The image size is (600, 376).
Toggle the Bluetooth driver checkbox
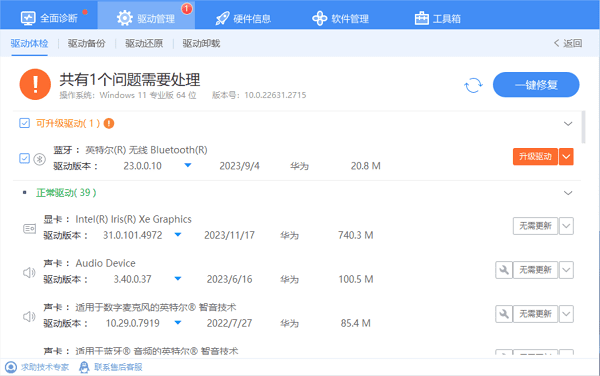coord(24,158)
